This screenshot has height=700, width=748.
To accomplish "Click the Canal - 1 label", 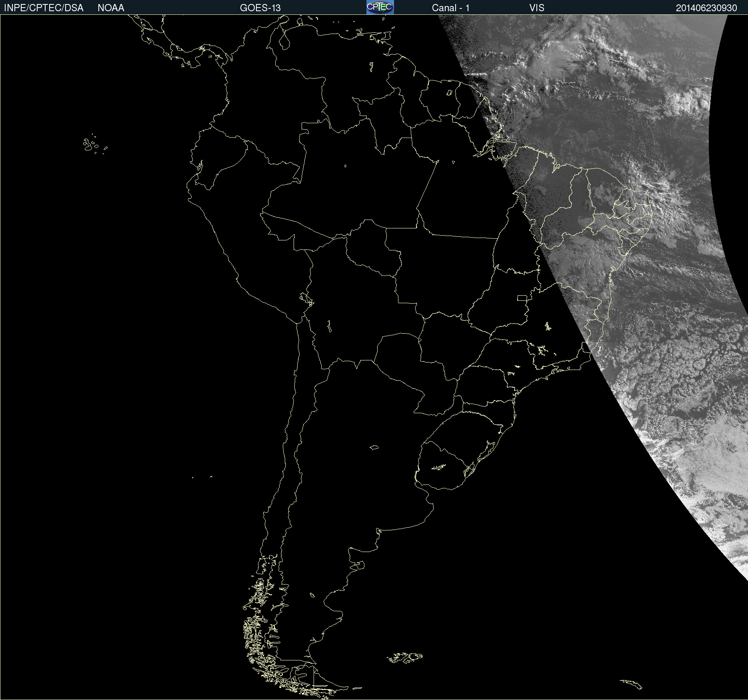I will [451, 8].
